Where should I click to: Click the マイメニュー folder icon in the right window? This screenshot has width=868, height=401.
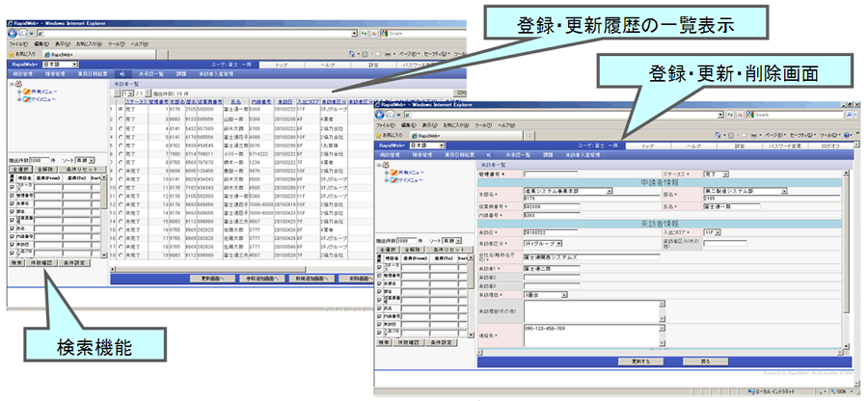tap(391, 179)
